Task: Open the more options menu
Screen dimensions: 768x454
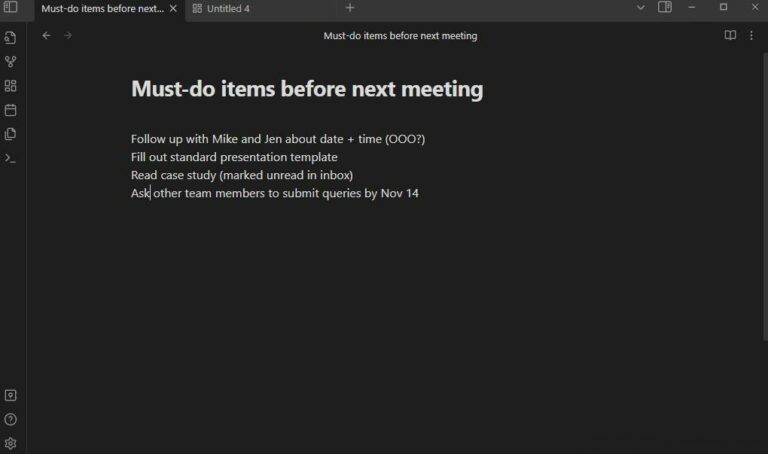Action: tap(751, 35)
